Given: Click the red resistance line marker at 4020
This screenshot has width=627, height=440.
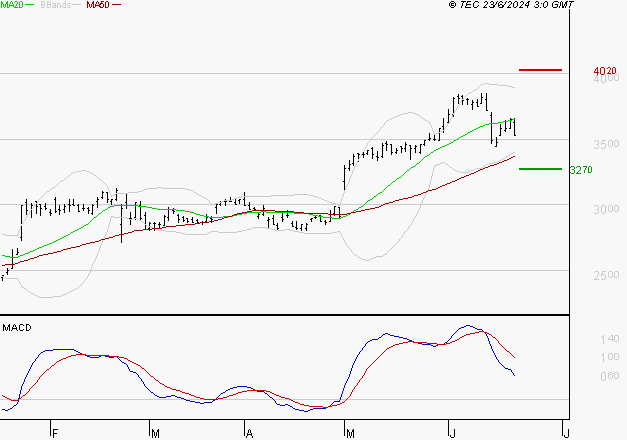Looking at the screenshot, I should point(540,70).
